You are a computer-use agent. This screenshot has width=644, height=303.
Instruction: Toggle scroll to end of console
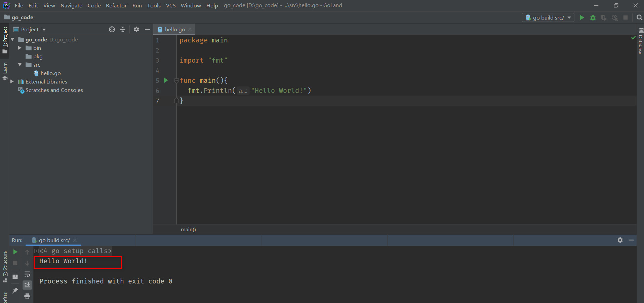click(x=27, y=285)
